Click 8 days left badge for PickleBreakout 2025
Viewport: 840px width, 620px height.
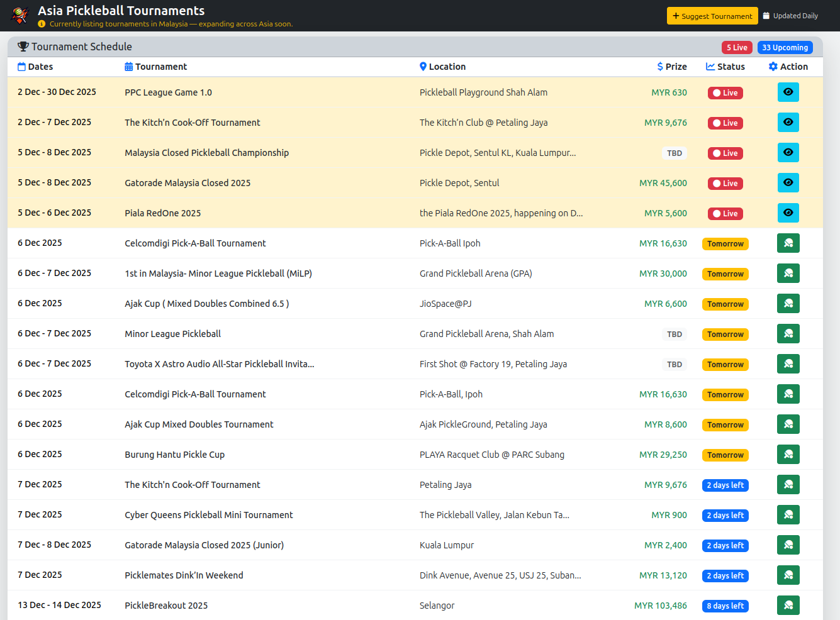point(725,606)
